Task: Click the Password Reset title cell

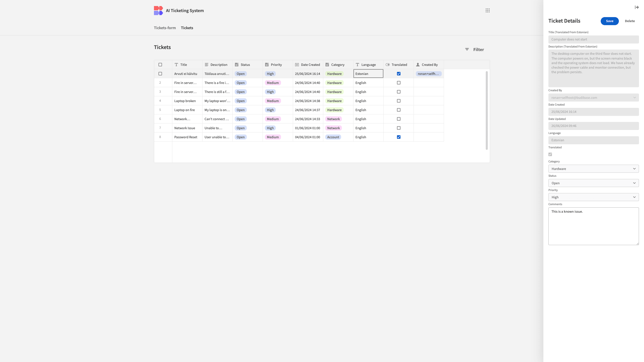Action: (x=187, y=137)
